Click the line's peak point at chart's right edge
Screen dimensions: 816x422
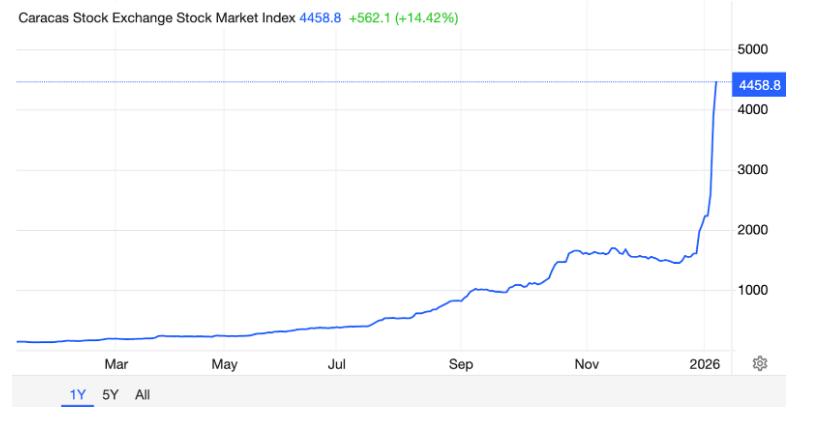coord(717,82)
